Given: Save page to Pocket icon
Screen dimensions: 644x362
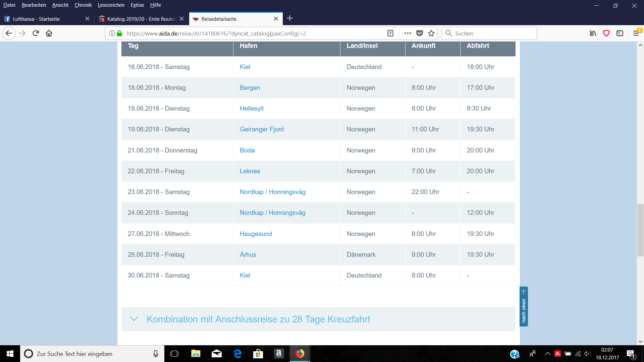Looking at the screenshot, I should point(420,33).
